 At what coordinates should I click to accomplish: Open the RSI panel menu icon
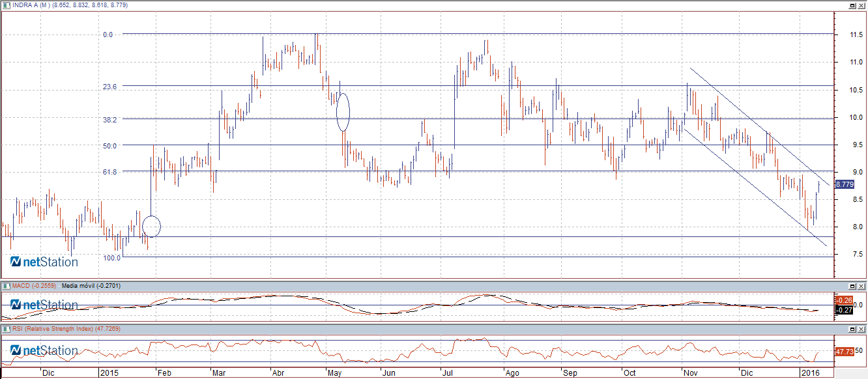coord(6,329)
